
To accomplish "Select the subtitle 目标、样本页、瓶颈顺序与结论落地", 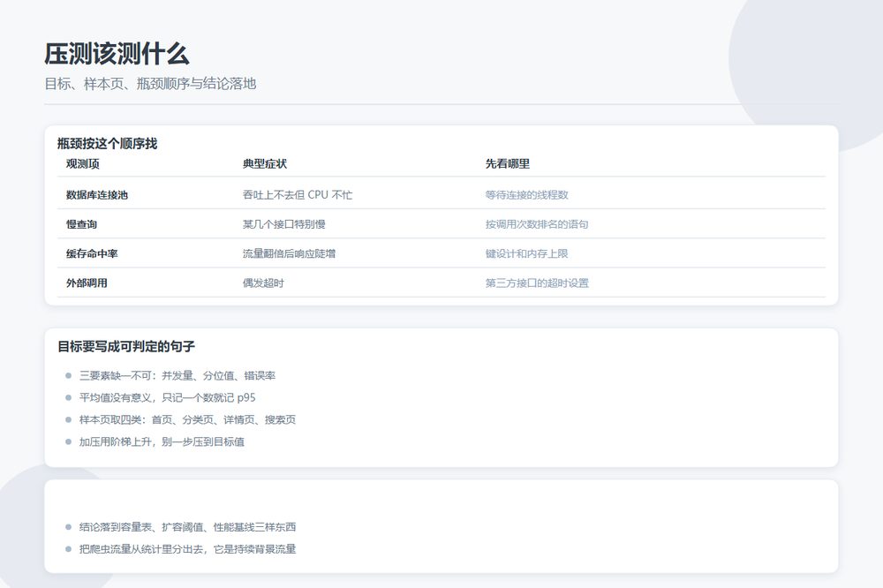I will (x=150, y=84).
